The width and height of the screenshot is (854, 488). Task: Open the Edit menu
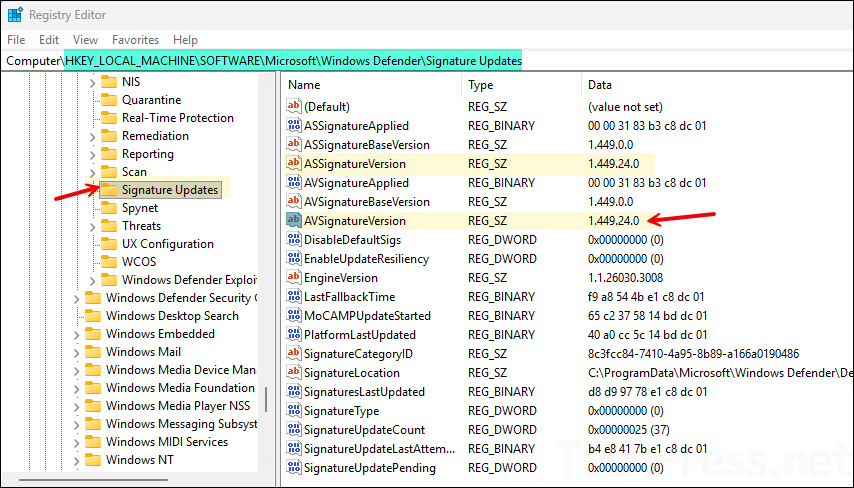tap(48, 40)
